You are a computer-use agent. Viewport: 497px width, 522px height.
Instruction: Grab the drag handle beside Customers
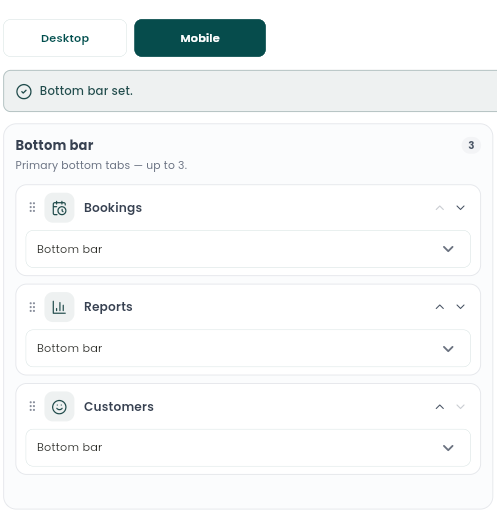[32, 406]
